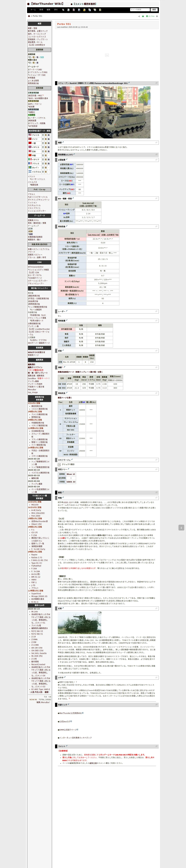The width and height of the screenshot is (186, 868).
Task: Open WarThunder公式英語Wiki external link
Action: point(71,713)
